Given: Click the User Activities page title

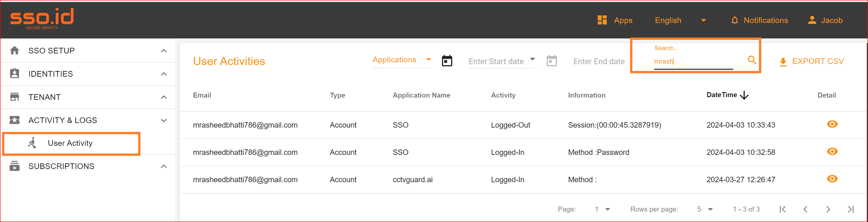Looking at the screenshot, I should (x=229, y=61).
